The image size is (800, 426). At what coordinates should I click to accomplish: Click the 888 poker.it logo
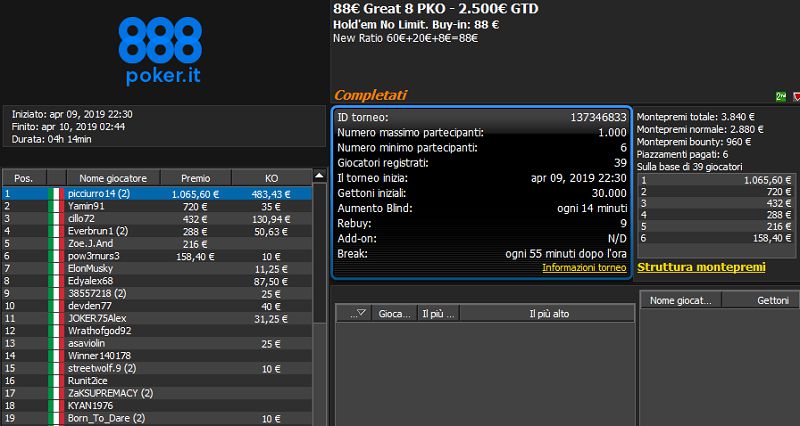pos(164,50)
